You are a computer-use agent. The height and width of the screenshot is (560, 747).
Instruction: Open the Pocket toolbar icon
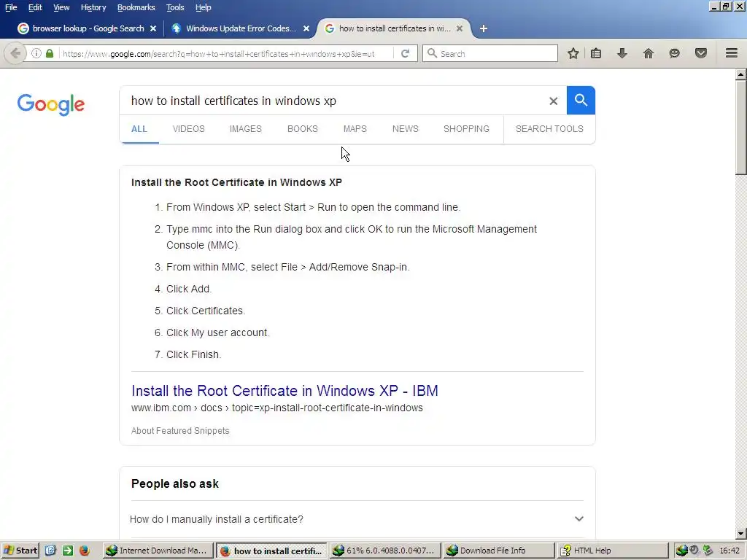click(x=701, y=53)
